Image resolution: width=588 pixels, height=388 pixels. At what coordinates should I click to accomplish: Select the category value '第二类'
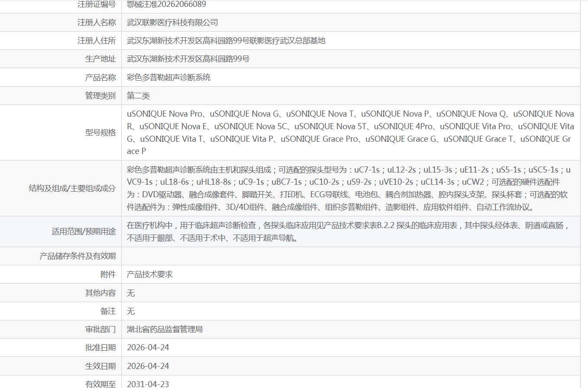[138, 96]
